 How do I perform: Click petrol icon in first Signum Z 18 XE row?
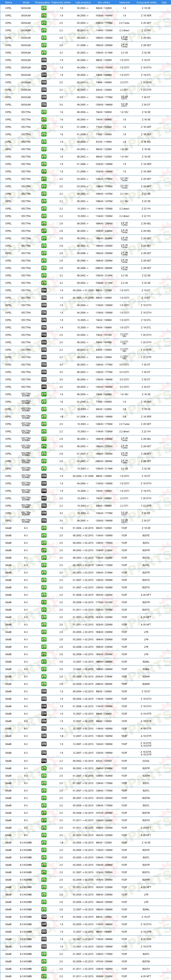click(44, 8)
